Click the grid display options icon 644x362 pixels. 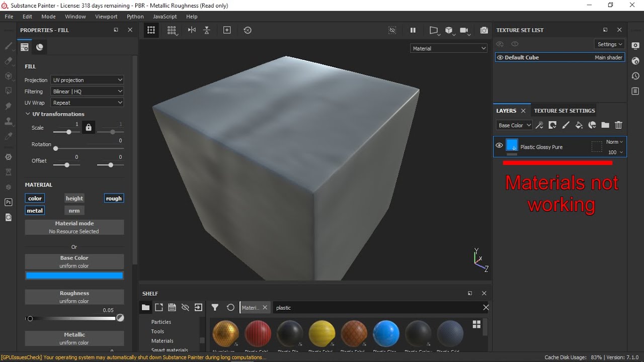[172, 30]
